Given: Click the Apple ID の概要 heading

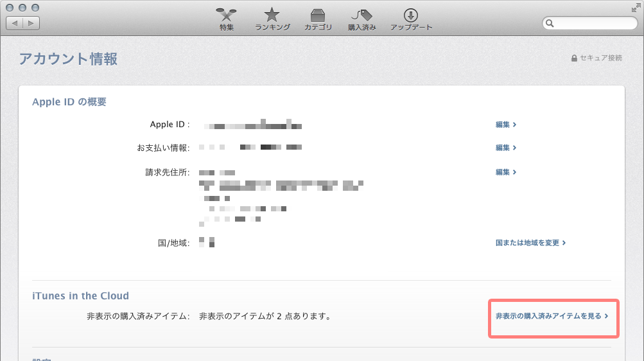Looking at the screenshot, I should click(69, 102).
